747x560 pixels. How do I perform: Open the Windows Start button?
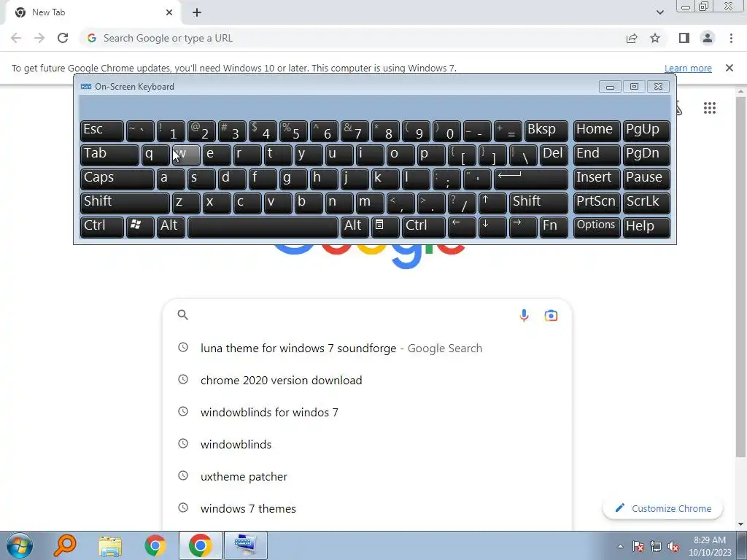click(20, 545)
